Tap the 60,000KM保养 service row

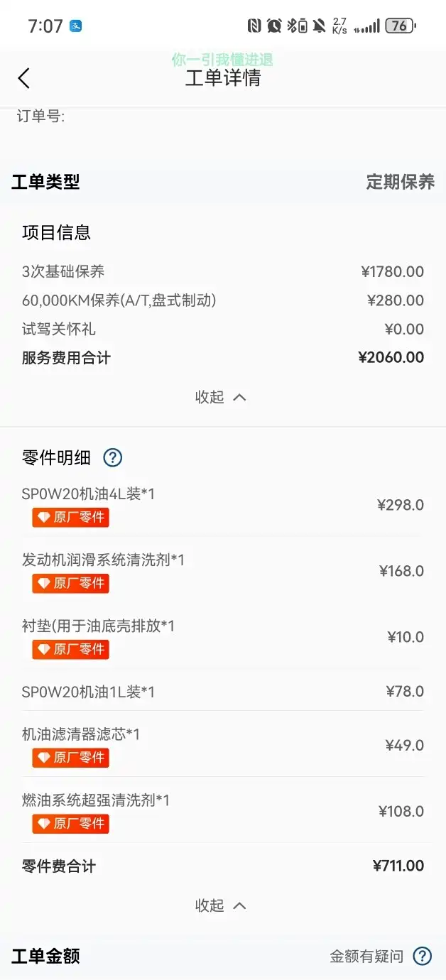coord(222,300)
